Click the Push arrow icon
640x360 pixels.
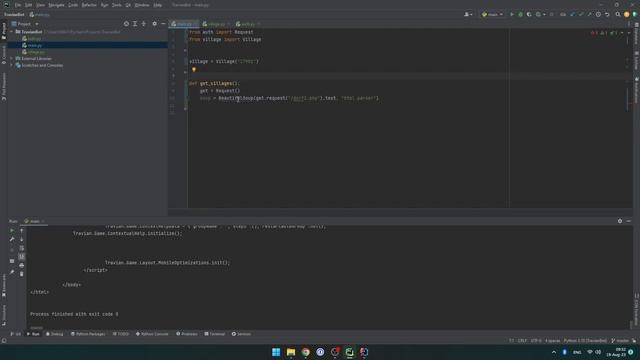[589, 14]
